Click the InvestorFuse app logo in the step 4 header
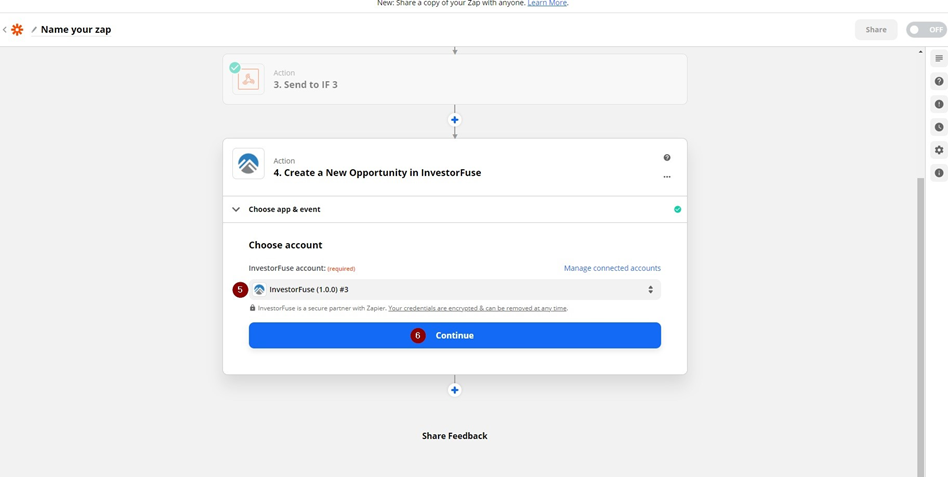 (x=248, y=164)
